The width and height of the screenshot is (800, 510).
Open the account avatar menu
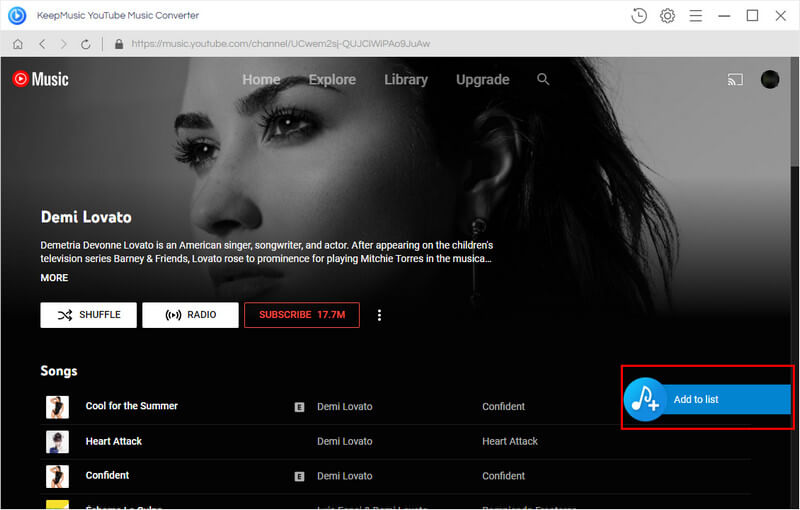click(769, 79)
